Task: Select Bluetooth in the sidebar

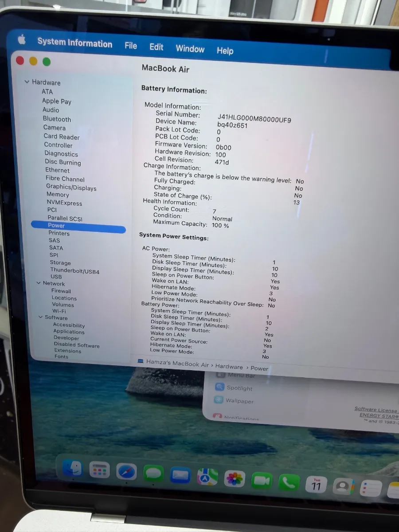Action: pyautogui.click(x=57, y=119)
